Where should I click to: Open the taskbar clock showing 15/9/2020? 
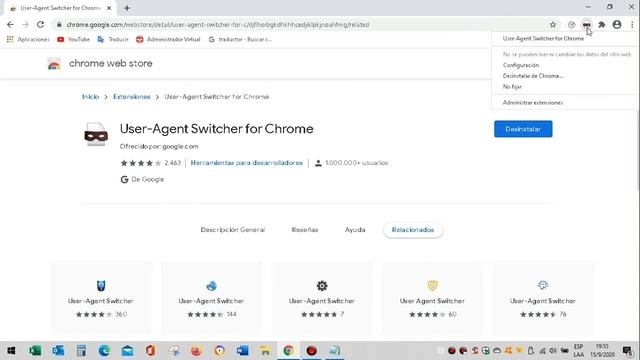point(602,351)
